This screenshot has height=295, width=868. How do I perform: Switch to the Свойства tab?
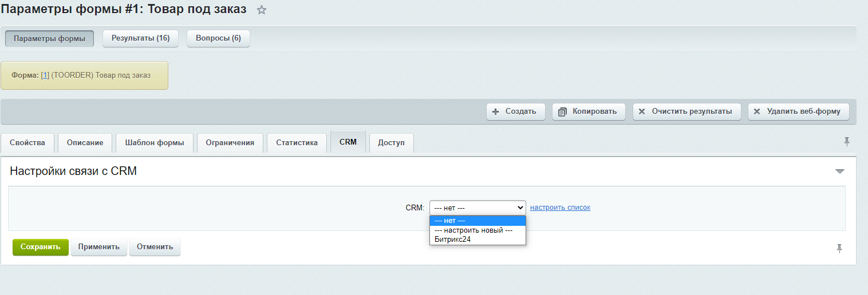[x=27, y=143]
